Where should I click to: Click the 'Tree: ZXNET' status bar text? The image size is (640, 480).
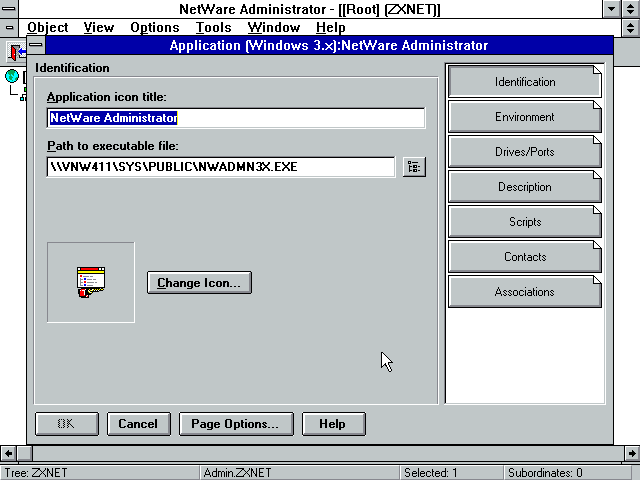pyautogui.click(x=36, y=473)
